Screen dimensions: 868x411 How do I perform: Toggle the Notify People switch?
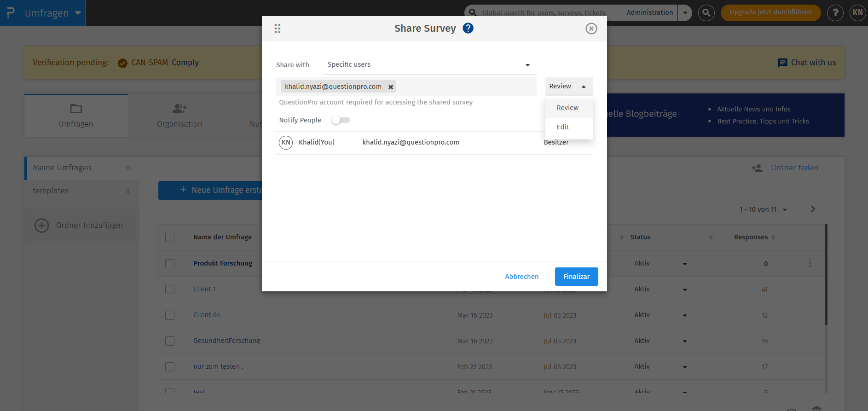(341, 120)
